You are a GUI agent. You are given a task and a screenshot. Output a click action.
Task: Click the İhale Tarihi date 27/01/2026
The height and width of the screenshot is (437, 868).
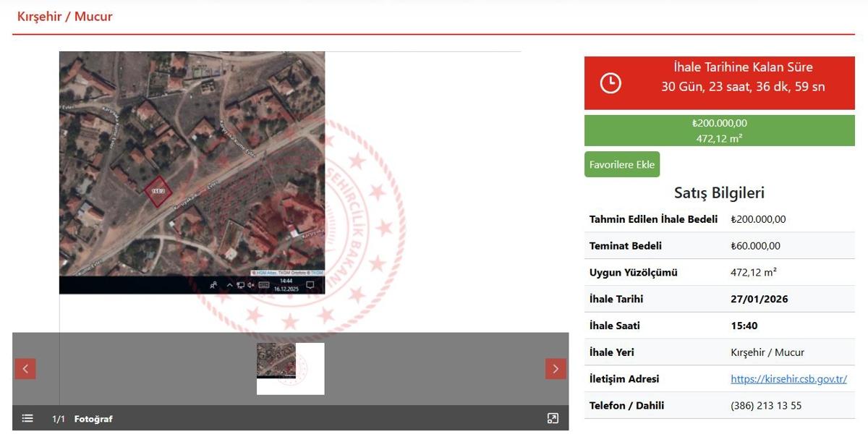coord(759,300)
